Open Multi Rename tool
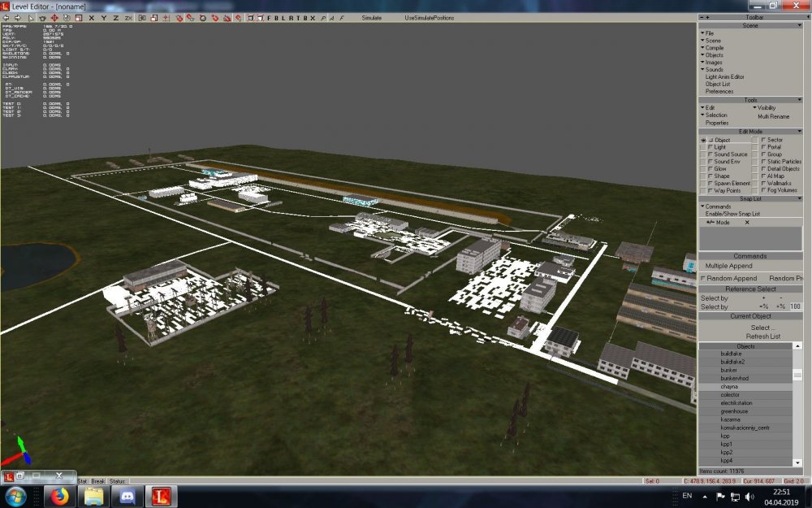The height and width of the screenshot is (508, 812). click(x=773, y=116)
